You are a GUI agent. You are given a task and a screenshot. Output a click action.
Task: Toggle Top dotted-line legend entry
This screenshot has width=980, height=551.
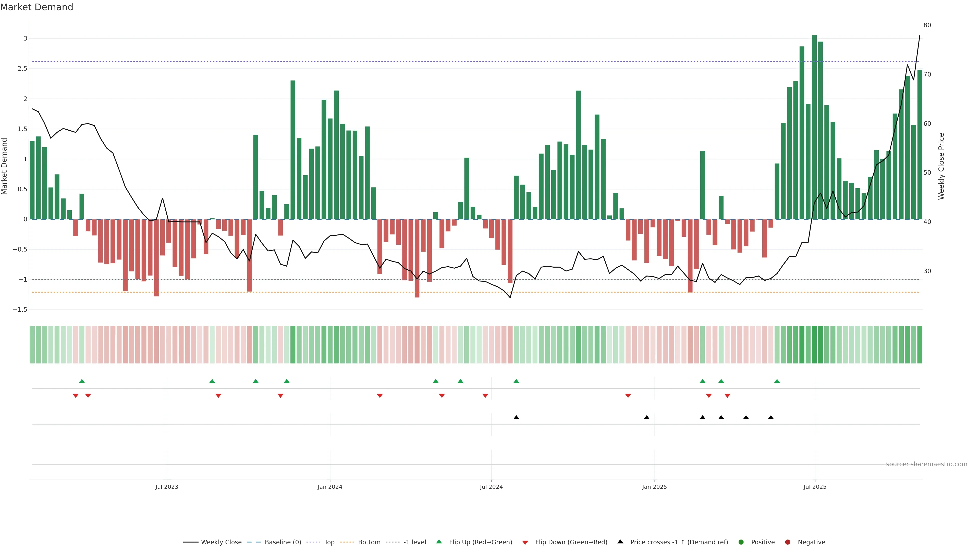(x=329, y=542)
